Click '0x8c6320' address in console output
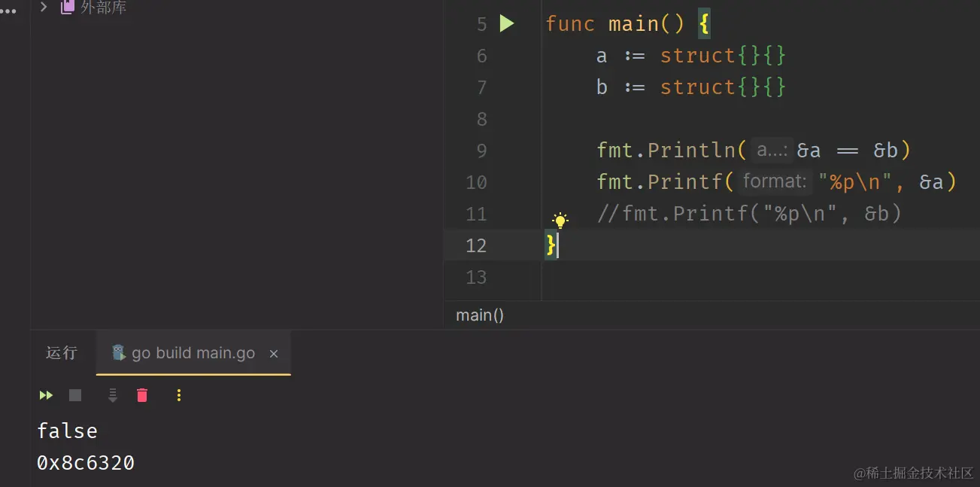This screenshot has width=980, height=487. (86, 463)
